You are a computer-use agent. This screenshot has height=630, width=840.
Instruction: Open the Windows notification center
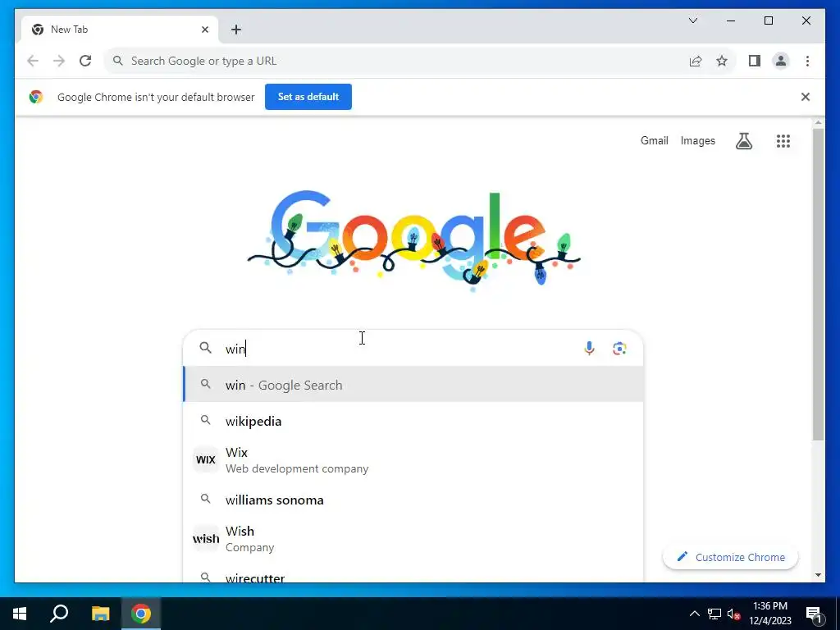[813, 614]
